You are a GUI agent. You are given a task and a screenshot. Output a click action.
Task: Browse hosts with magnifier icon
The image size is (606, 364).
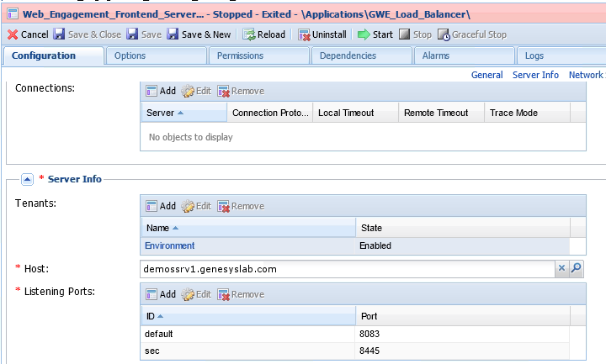(576, 268)
